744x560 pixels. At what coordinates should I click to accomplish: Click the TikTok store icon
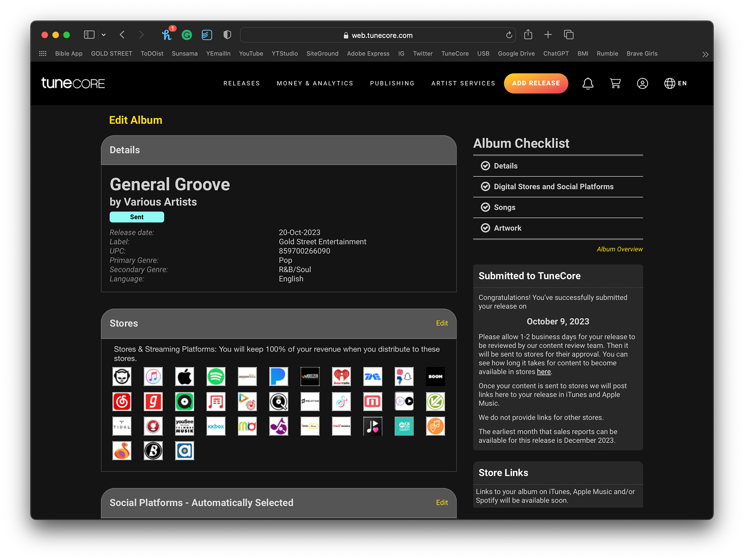point(341,402)
